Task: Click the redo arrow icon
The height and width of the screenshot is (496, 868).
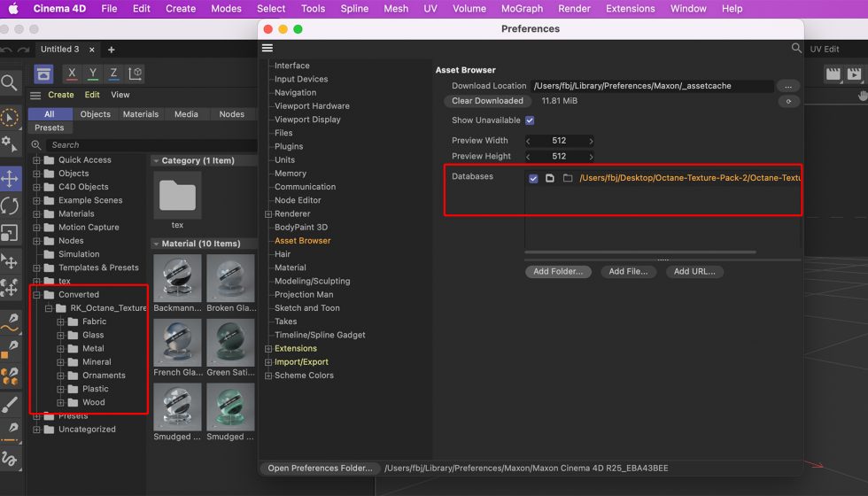Action: 23,50
